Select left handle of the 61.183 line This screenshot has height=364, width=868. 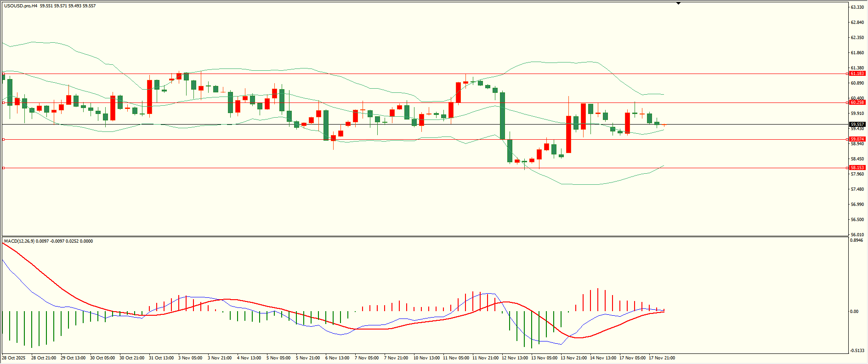click(4, 74)
